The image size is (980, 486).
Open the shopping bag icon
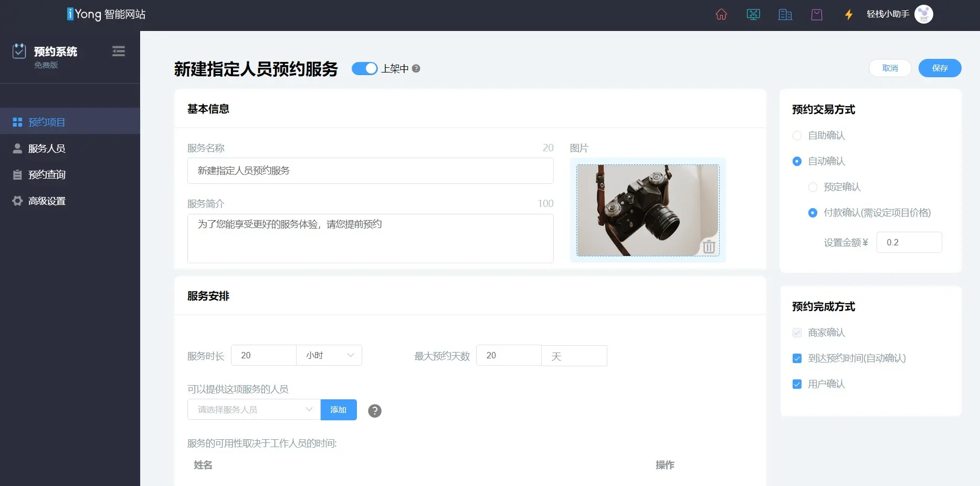click(817, 15)
